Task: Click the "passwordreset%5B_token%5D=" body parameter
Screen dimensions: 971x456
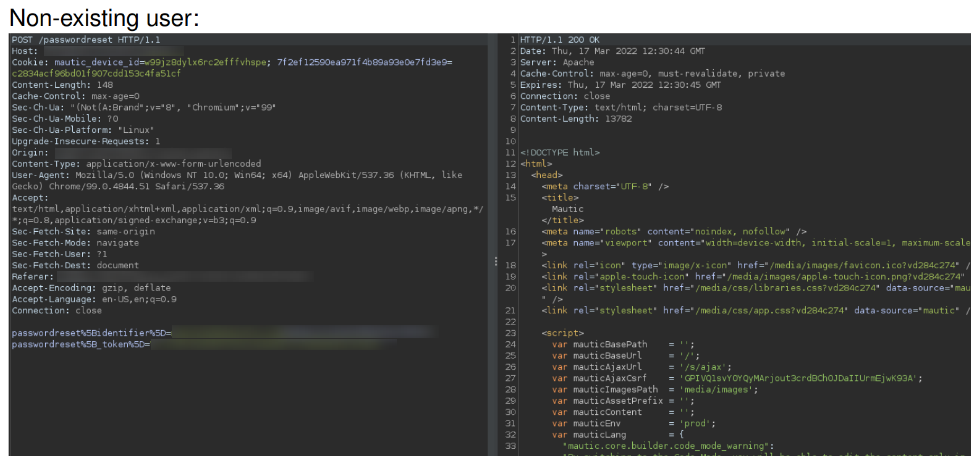Action: click(x=81, y=344)
